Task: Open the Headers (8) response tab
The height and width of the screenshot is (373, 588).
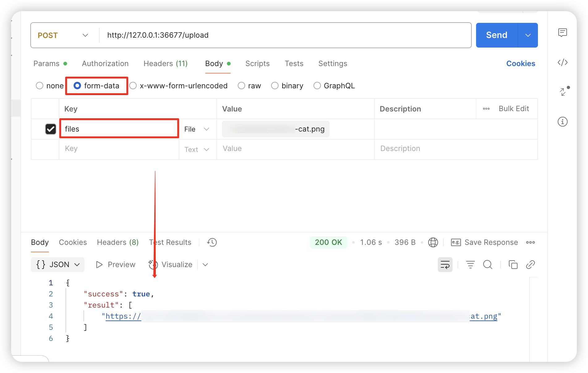Action: point(117,242)
